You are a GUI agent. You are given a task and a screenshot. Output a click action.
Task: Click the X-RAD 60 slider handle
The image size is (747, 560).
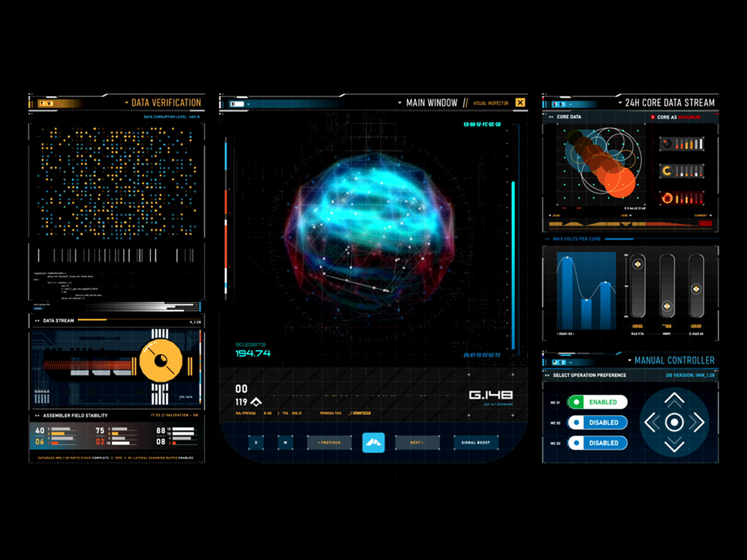696,289
